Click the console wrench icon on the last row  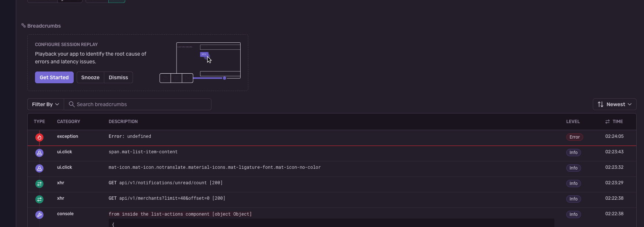pos(39,214)
